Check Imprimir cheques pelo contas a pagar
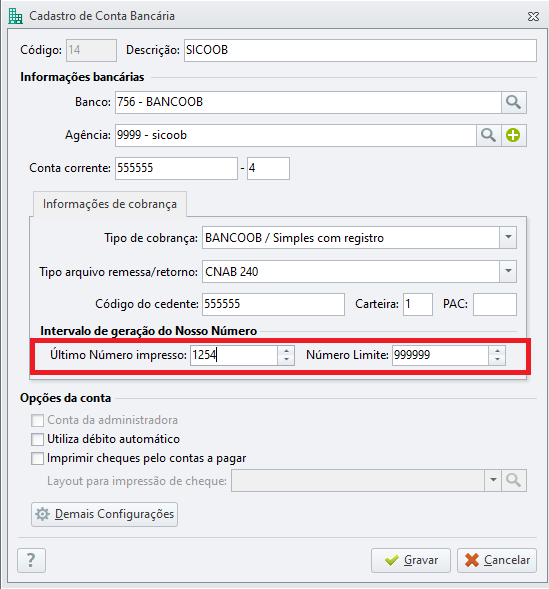The width and height of the screenshot is (549, 589). [38, 458]
